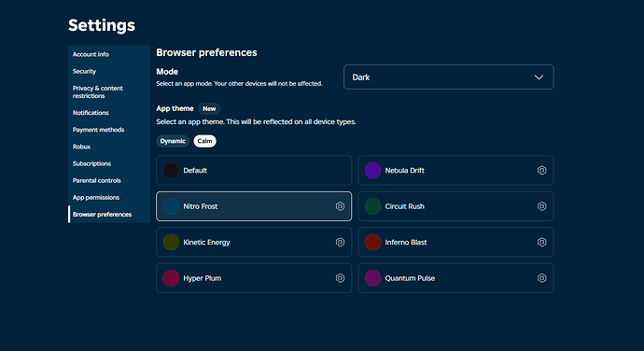Open the Mode dropdown showing Dark
644x351 pixels.
[x=449, y=77]
